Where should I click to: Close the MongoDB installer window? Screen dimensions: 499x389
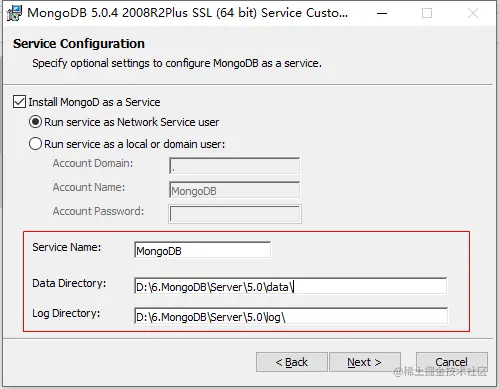pos(473,13)
